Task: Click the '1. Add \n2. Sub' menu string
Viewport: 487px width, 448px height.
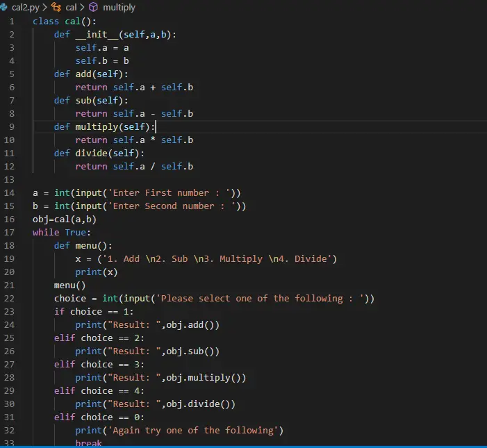Action: coord(217,259)
